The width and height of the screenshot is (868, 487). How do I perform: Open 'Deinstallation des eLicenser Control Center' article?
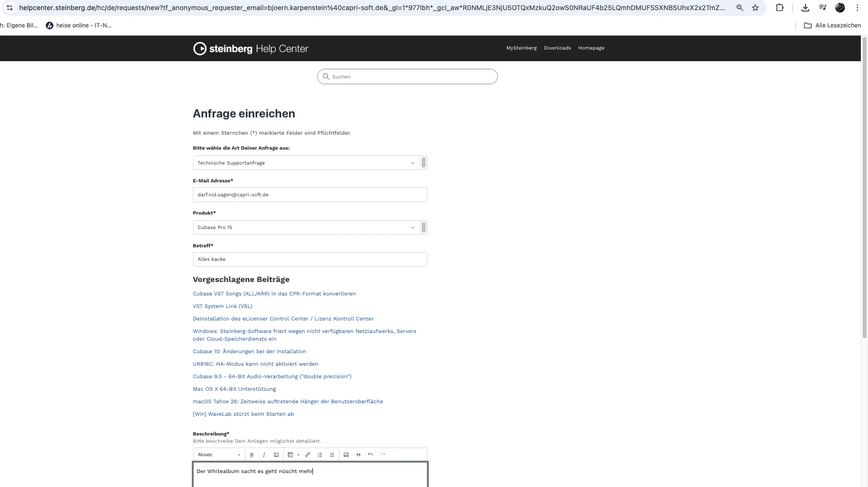tap(283, 319)
